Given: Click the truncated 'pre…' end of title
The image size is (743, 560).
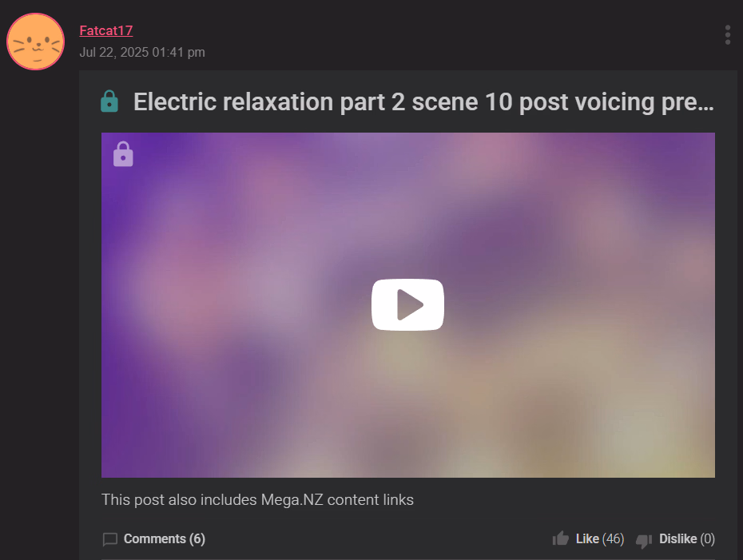Looking at the screenshot, I should point(687,103).
